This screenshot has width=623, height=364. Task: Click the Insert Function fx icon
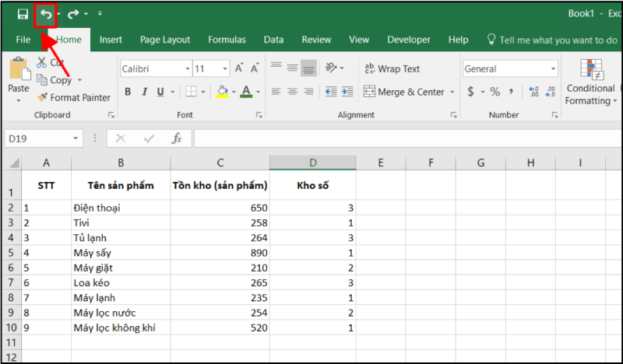tap(177, 138)
